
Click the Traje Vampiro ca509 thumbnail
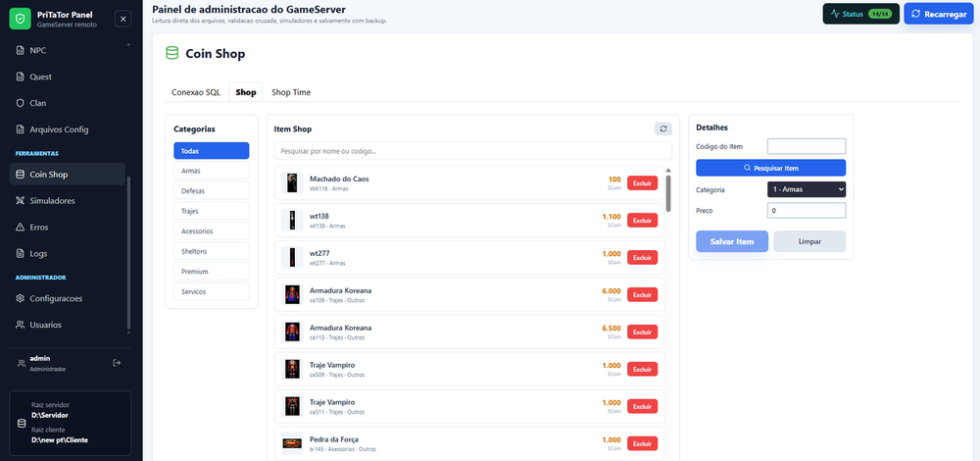pos(292,369)
